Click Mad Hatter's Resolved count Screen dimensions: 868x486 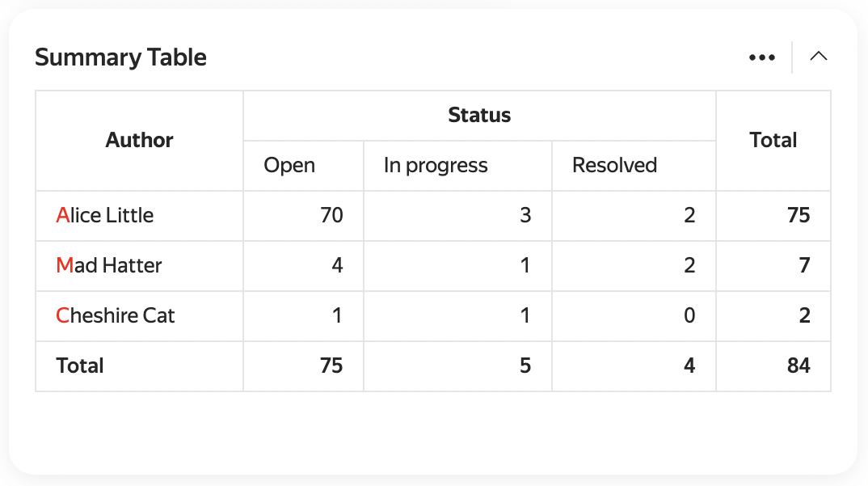pyautogui.click(x=689, y=265)
